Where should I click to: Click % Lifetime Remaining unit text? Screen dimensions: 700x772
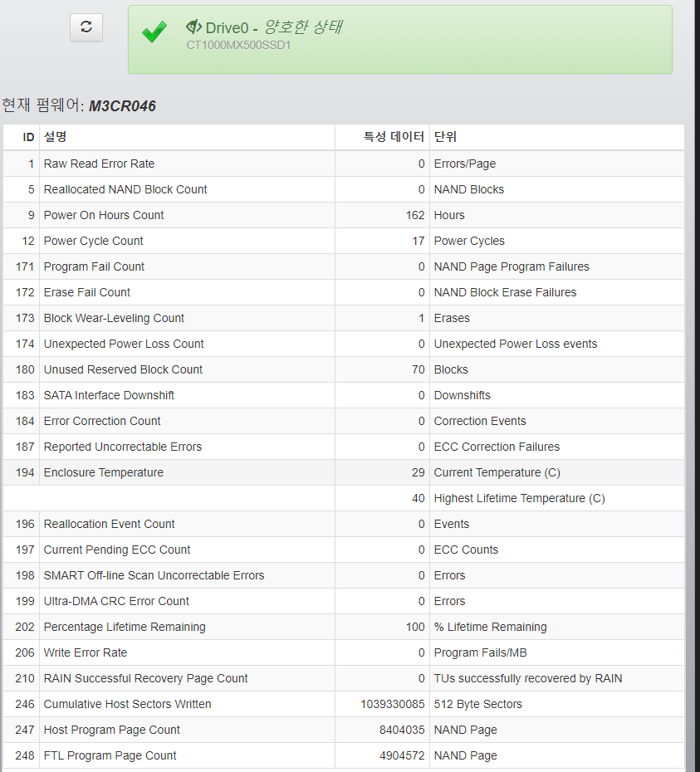pos(490,627)
